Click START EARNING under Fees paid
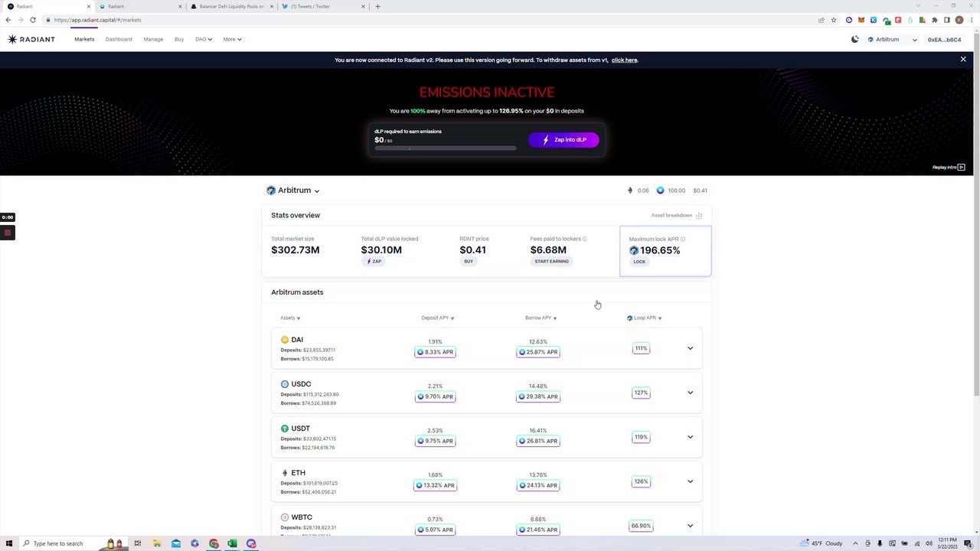Viewport: 980px width, 551px height. [551, 262]
